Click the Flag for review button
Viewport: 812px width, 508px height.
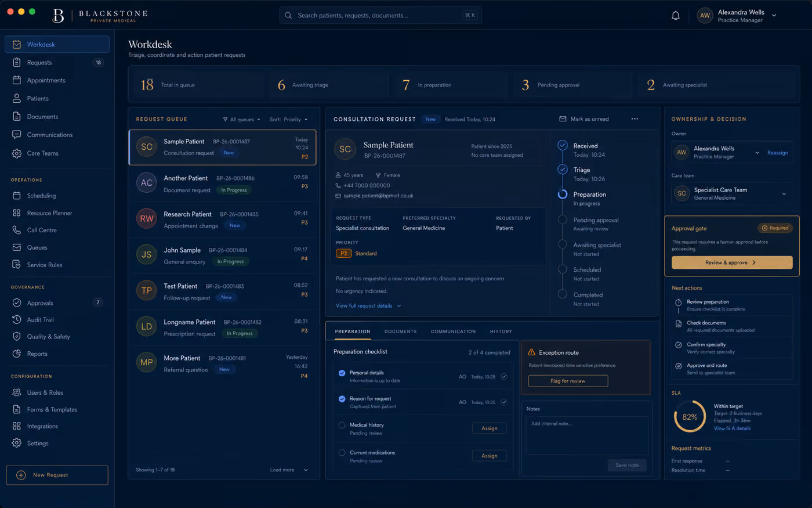coord(568,381)
